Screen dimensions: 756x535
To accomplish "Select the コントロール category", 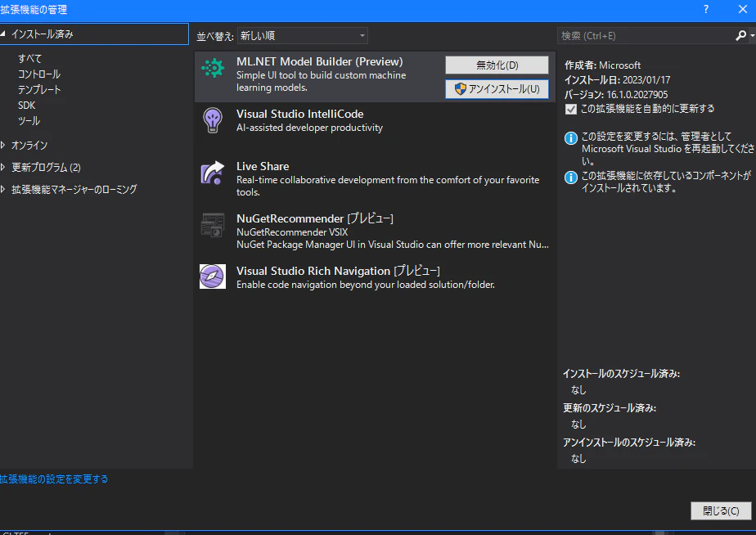I will [x=39, y=74].
